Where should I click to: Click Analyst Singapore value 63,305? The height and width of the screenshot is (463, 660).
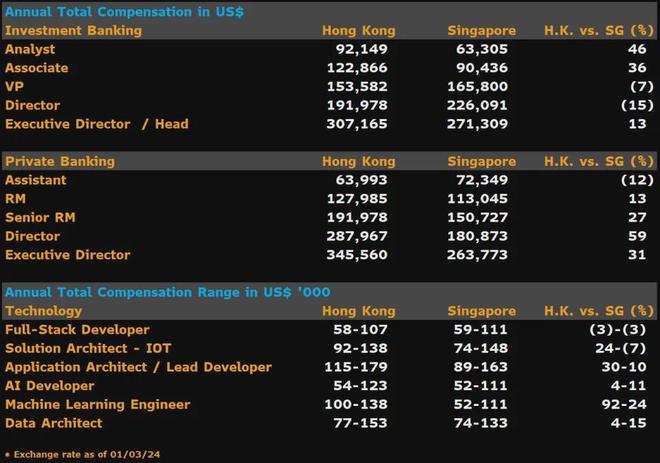point(482,49)
